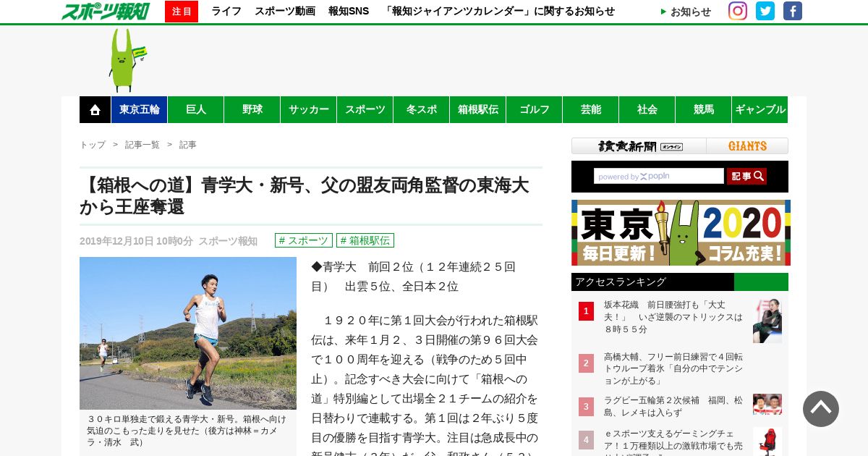Open the ゴルフ tab
This screenshot has width=868, height=456.
[535, 110]
